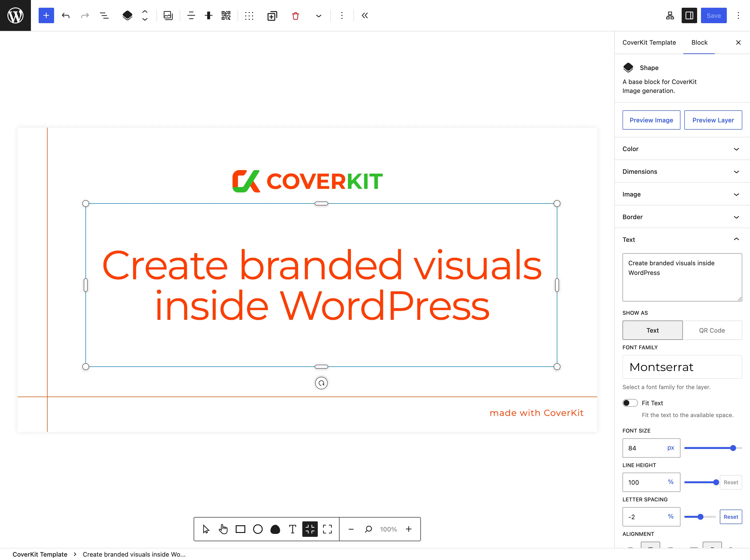Save the template

(x=714, y=16)
